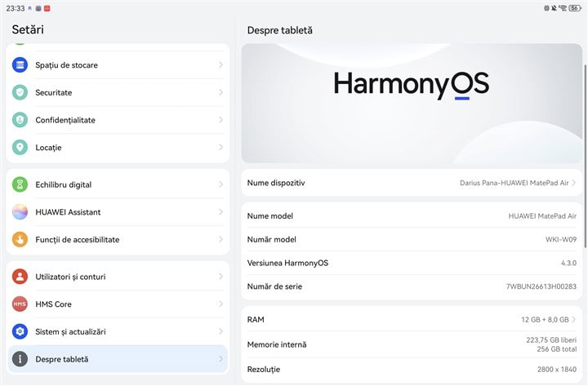
Task: Open Locație entry
Action: [118, 147]
